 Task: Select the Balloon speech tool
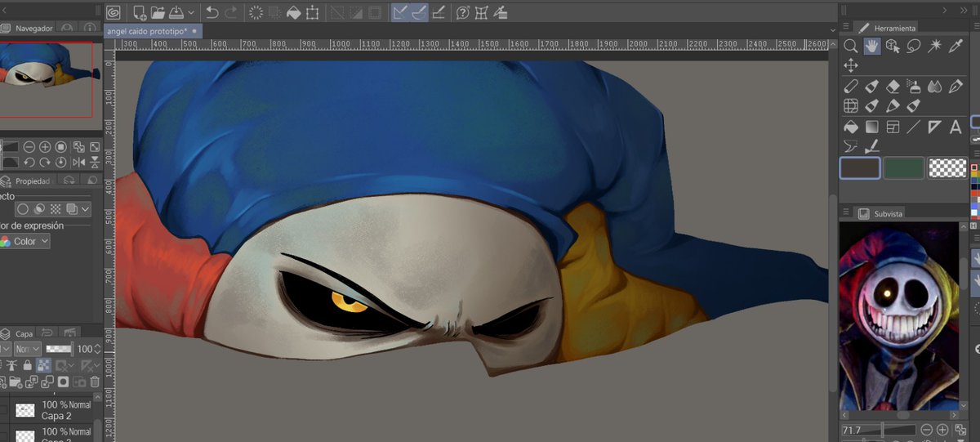click(850, 147)
